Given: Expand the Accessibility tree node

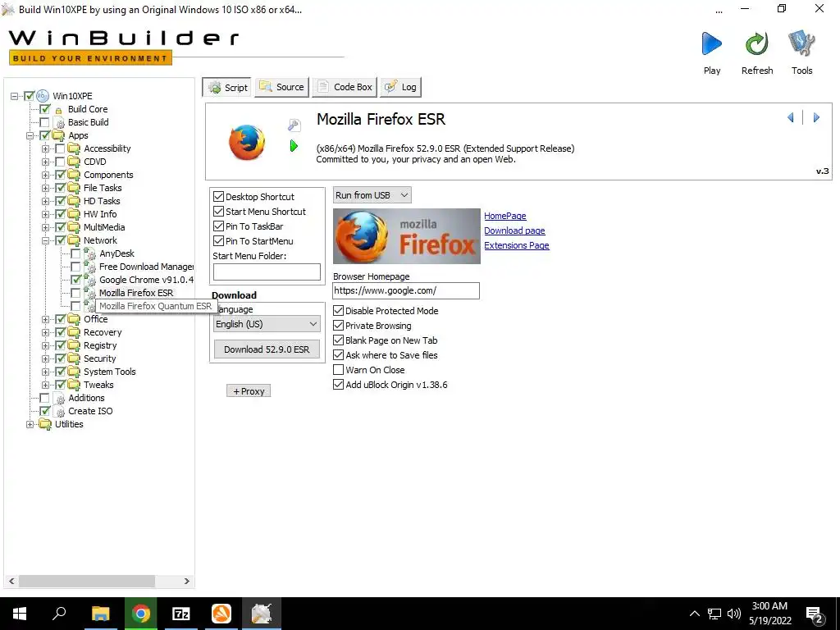Looking at the screenshot, I should 46,148.
